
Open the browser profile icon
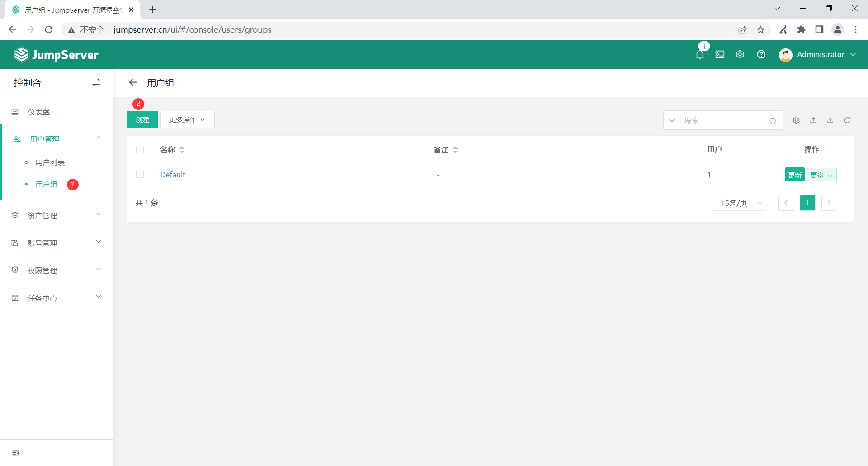838,29
